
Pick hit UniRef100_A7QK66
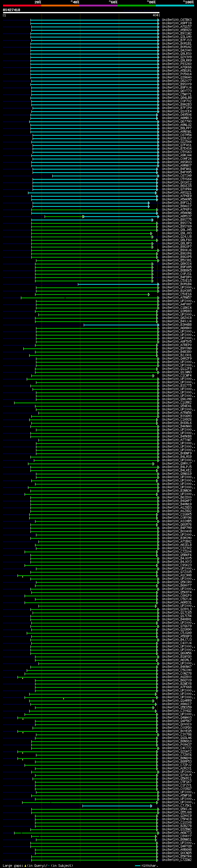tap(177, 67)
